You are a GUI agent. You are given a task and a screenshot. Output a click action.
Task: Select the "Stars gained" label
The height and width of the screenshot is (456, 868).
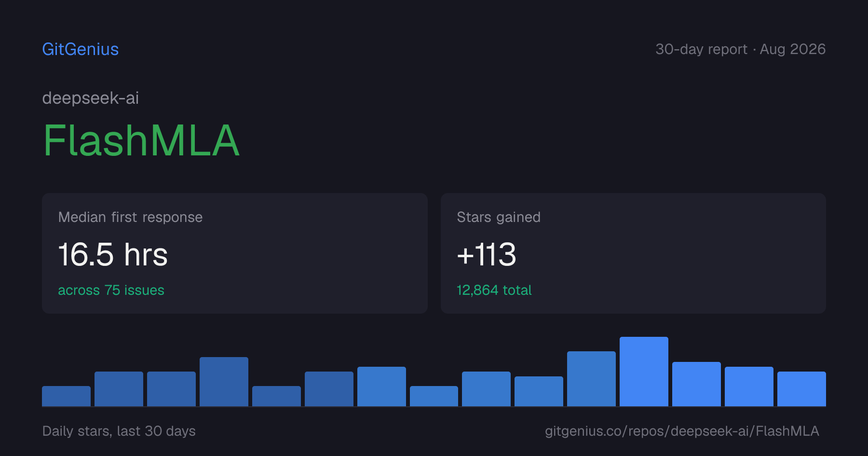pyautogui.click(x=499, y=217)
